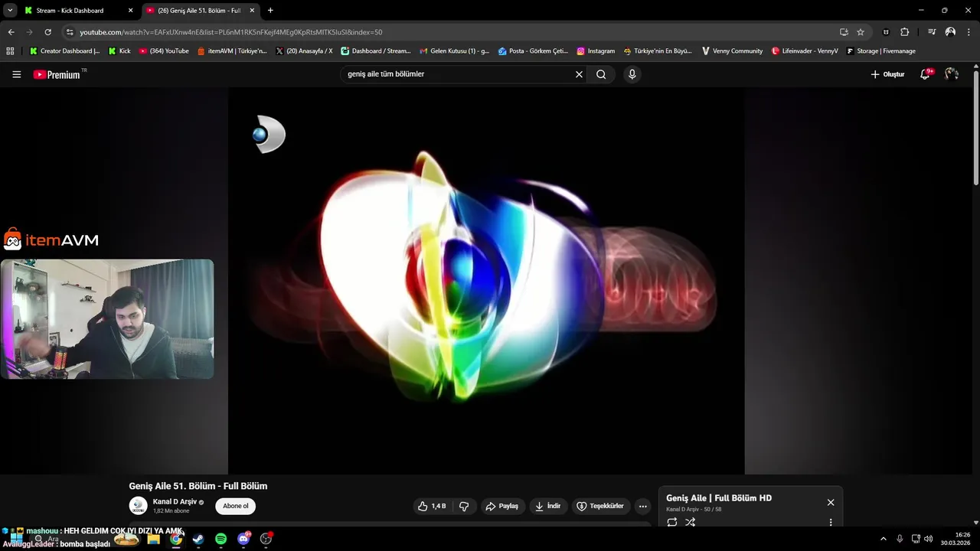This screenshot has height=551, width=980.
Task: Open Kanal D Arşiv channel avatar
Action: click(138, 506)
